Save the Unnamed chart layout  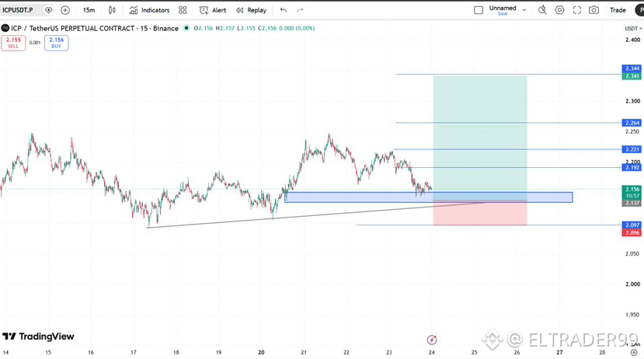(503, 14)
